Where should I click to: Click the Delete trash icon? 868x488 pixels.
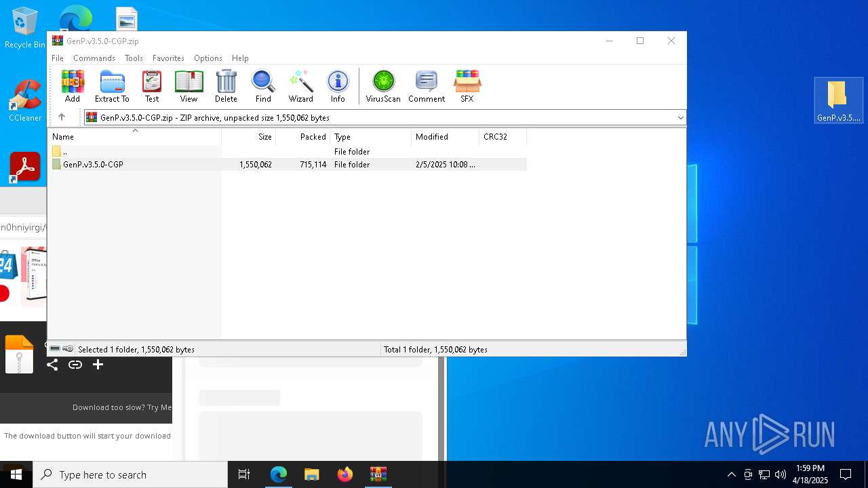226,86
